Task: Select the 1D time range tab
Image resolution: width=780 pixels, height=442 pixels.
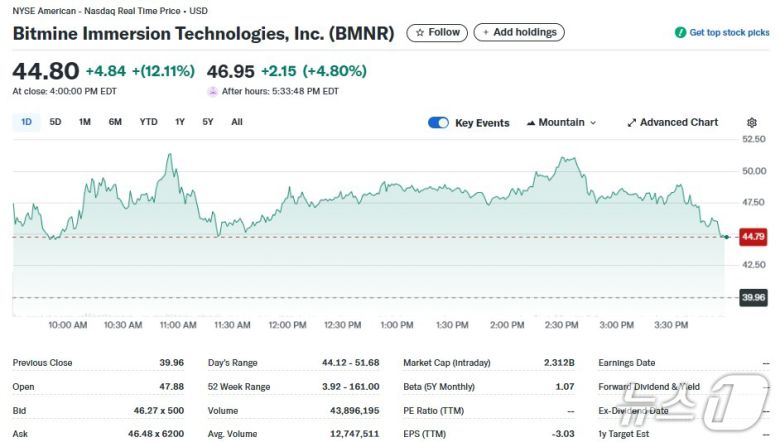Action: [x=27, y=122]
